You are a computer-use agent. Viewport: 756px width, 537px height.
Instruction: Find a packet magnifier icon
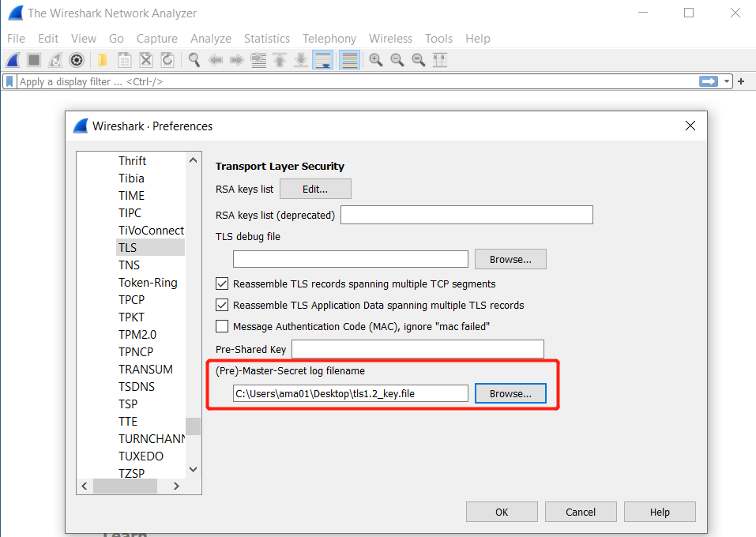click(x=194, y=60)
